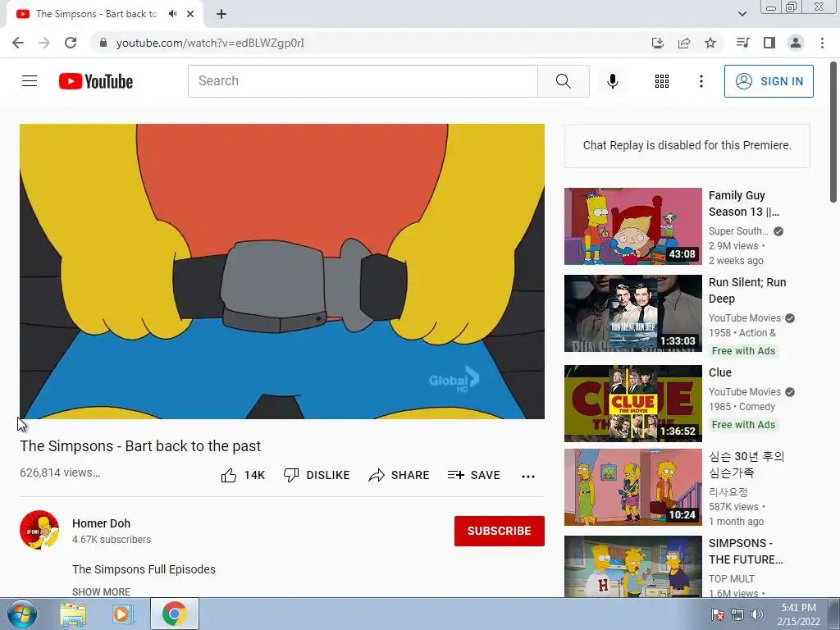Save the video to a playlist
The width and height of the screenshot is (840, 630).
[x=473, y=475]
